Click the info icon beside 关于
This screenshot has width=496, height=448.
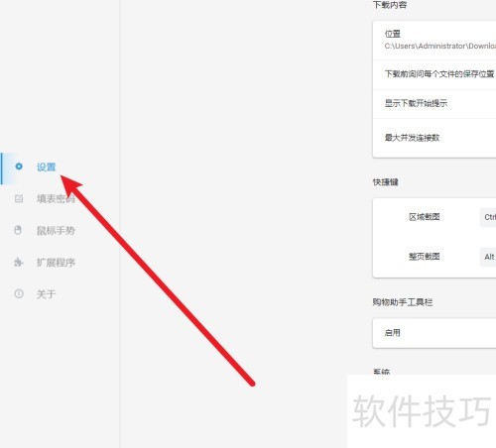pyautogui.click(x=19, y=293)
